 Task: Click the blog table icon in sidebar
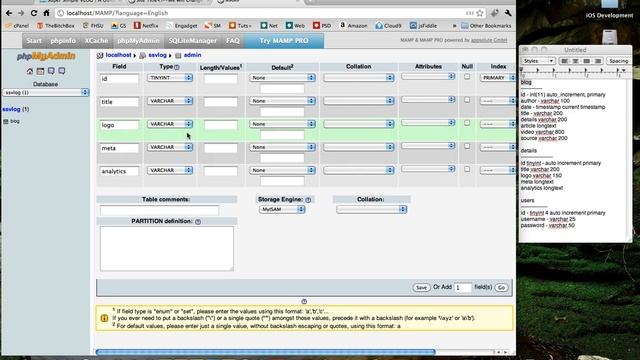(6, 122)
